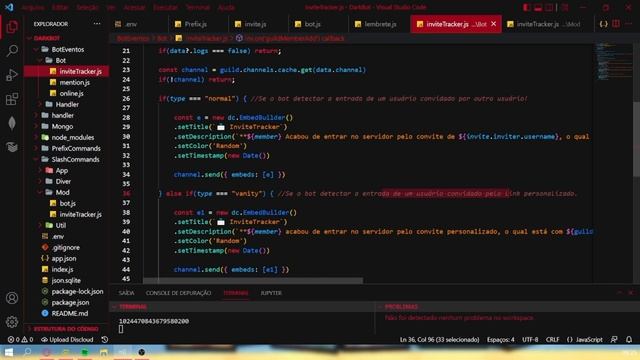Collapse the BotEventos folder
The image size is (640, 360).
67,49
